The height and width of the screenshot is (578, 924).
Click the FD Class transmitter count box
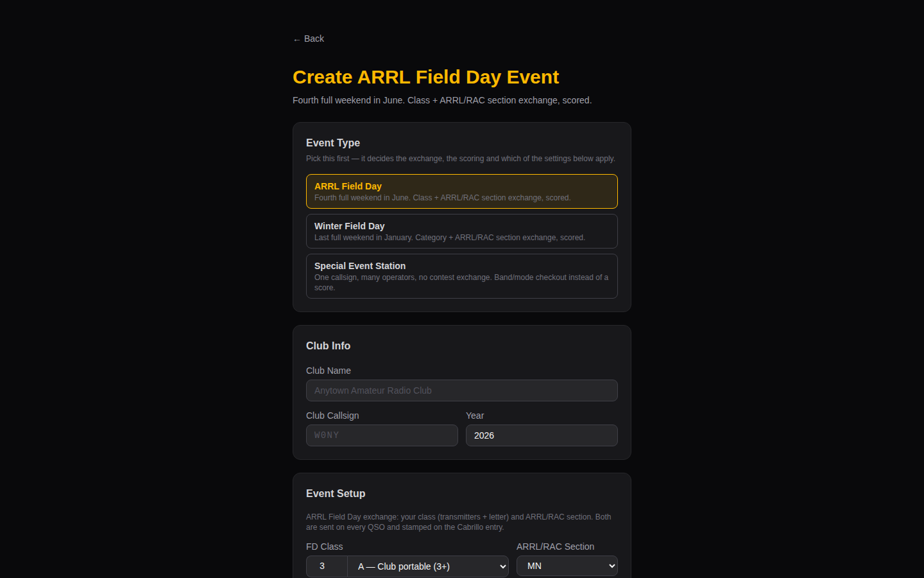tap(327, 566)
